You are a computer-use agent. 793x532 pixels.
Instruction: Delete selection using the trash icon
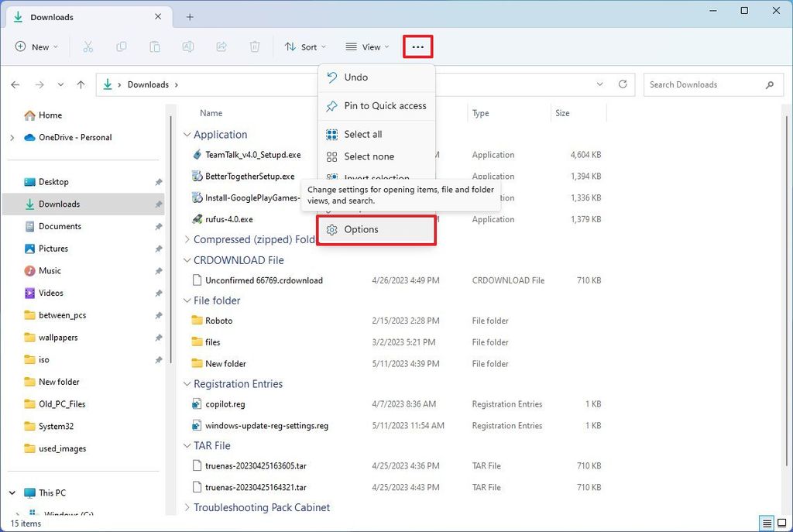click(254, 46)
